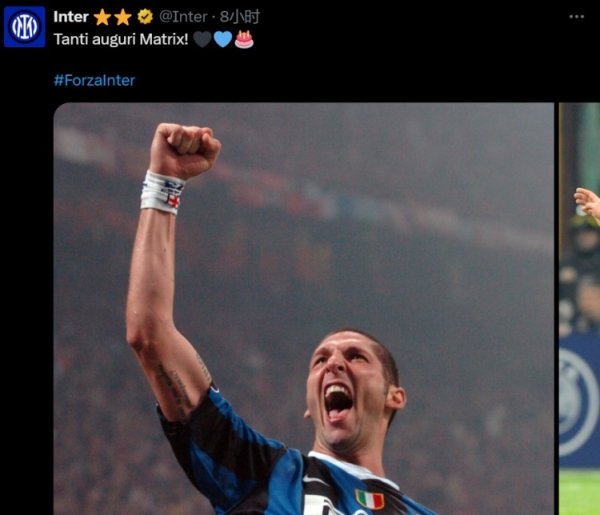Click the green pitch in the second photo
The height and width of the screenshot is (515, 600).
click(x=579, y=492)
